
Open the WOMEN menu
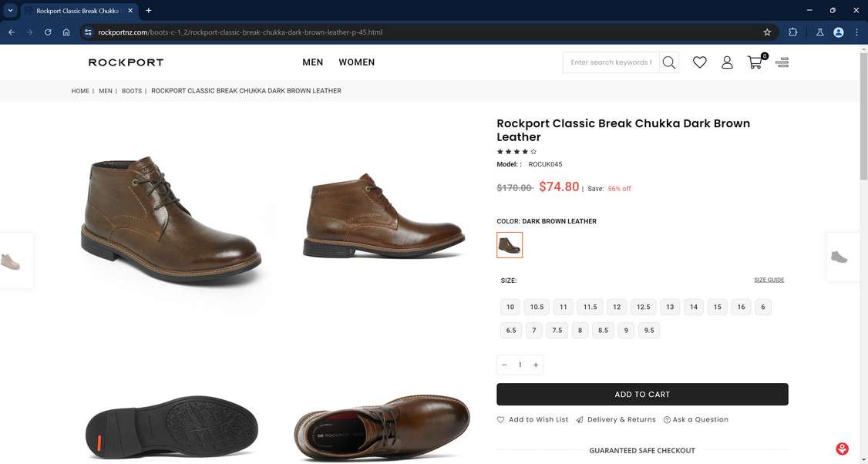[x=356, y=62]
